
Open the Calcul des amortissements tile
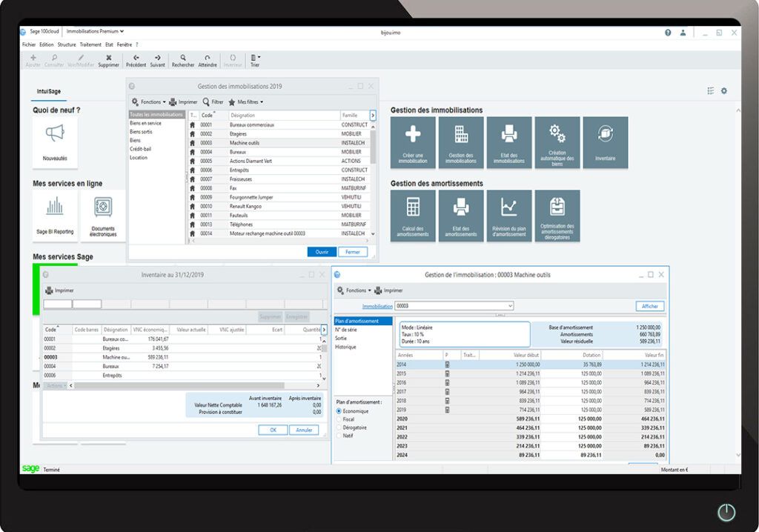tap(413, 215)
